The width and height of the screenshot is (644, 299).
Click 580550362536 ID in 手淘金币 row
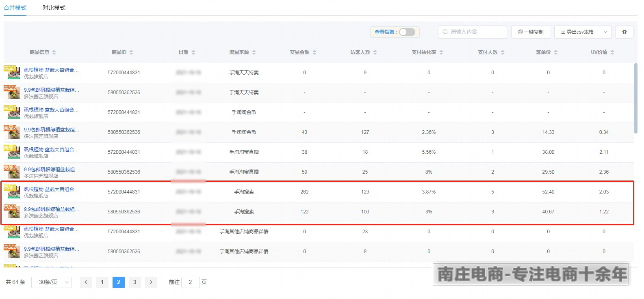[124, 132]
